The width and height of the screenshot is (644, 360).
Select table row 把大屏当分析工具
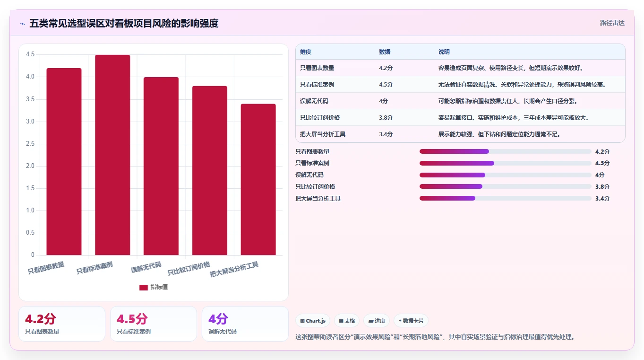(460, 134)
